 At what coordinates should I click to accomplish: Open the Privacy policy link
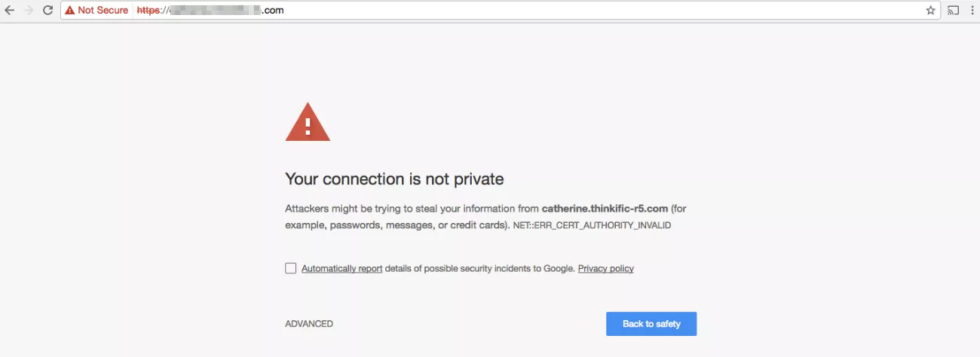point(605,268)
